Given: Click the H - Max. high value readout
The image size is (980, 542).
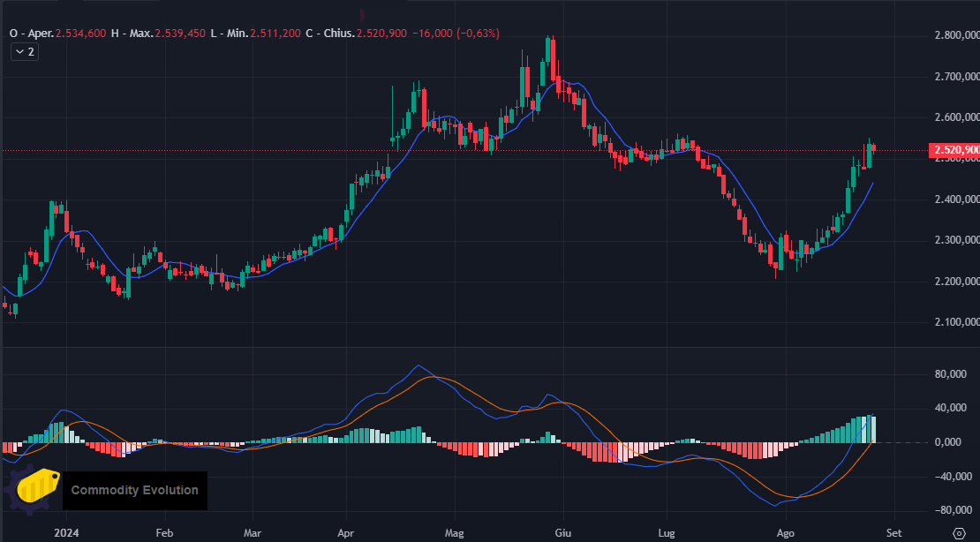Looking at the screenshot, I should [x=180, y=34].
